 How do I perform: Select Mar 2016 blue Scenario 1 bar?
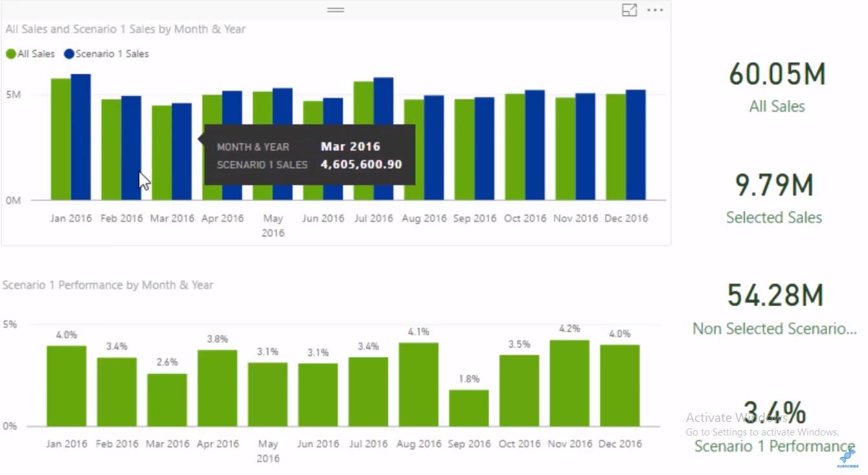click(x=182, y=151)
